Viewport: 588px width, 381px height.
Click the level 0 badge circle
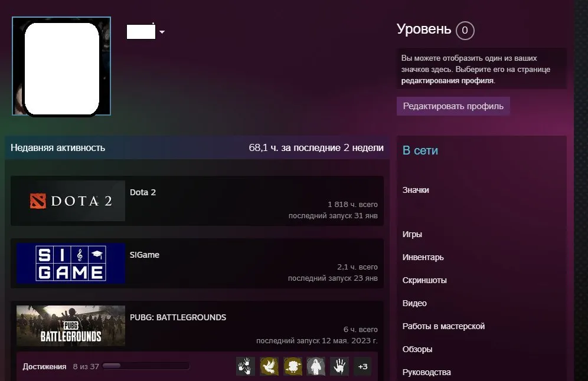coord(465,30)
